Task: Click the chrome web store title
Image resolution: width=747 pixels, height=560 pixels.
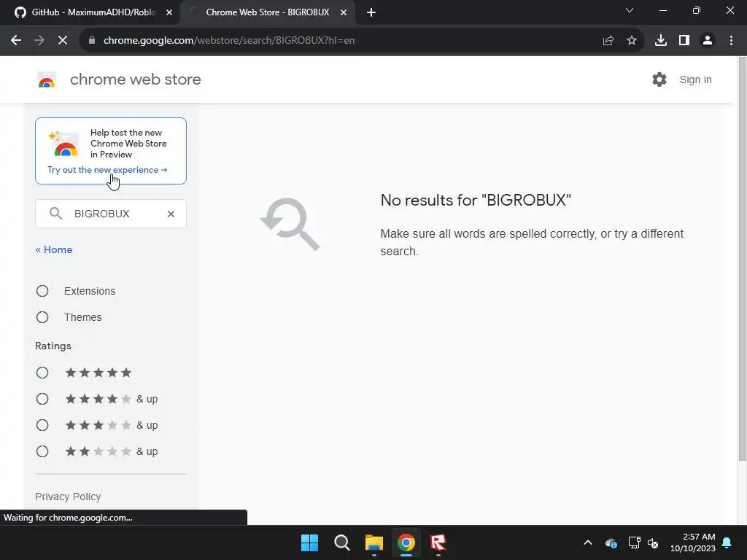Action: [135, 79]
